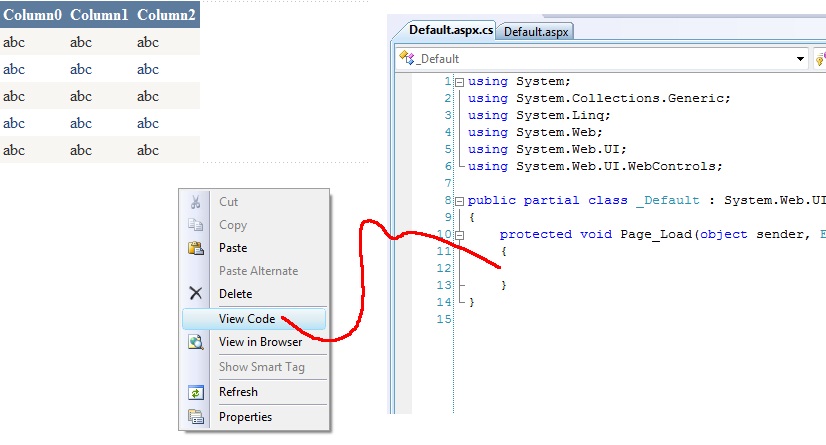Collapse the _Default class region at line 8
The width and height of the screenshot is (826, 445).
click(x=459, y=200)
